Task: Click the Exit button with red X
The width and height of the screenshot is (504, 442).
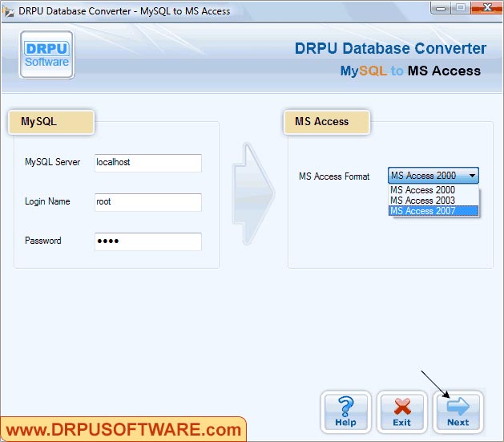Action: pyautogui.click(x=401, y=412)
